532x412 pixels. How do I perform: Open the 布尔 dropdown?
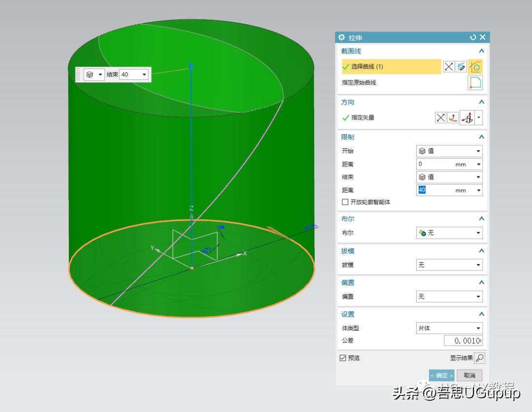pos(449,233)
